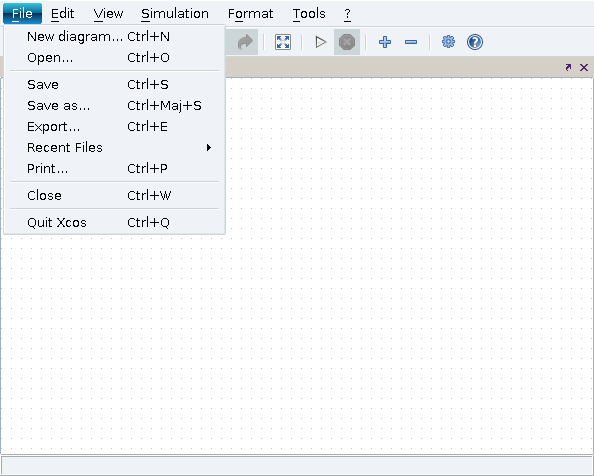Zoom in using the plus icon
This screenshot has width=594, height=476.
point(385,42)
